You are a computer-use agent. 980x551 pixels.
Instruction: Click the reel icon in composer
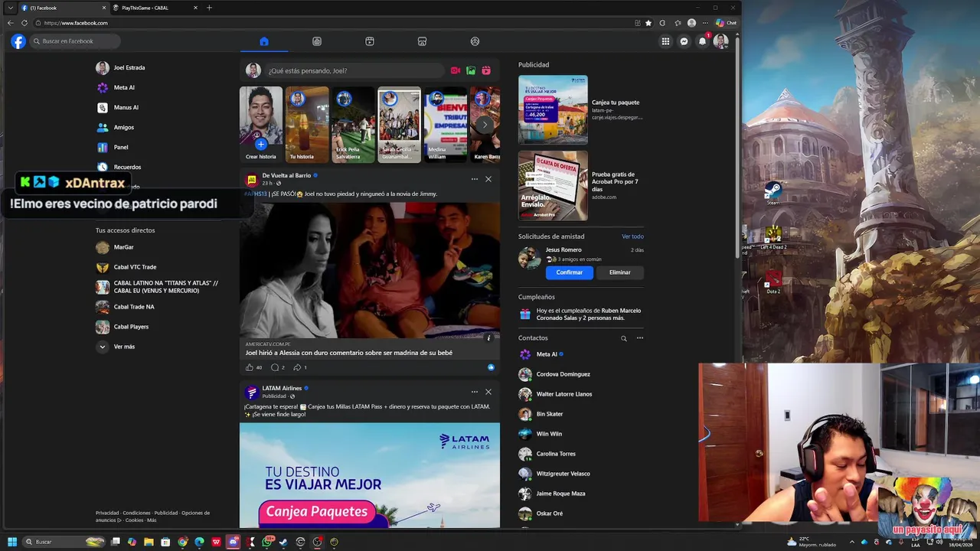point(486,70)
